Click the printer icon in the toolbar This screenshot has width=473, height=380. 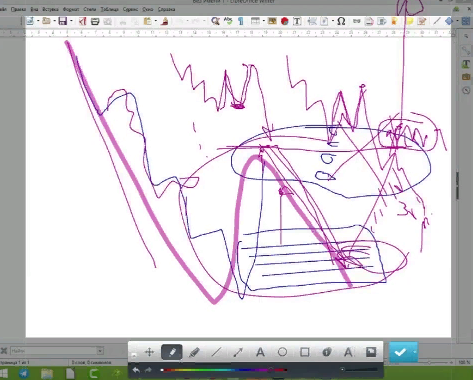pyautogui.click(x=95, y=21)
